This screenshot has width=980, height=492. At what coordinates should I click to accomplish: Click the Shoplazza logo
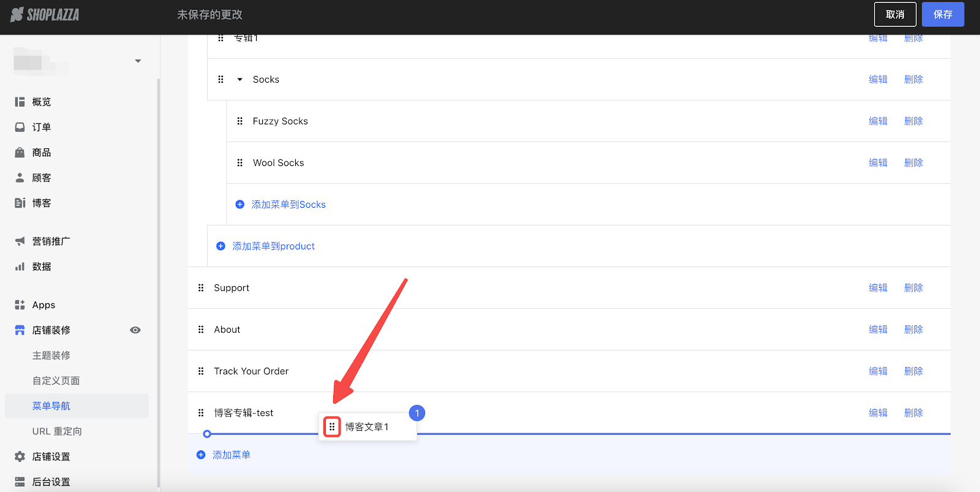pos(45,14)
